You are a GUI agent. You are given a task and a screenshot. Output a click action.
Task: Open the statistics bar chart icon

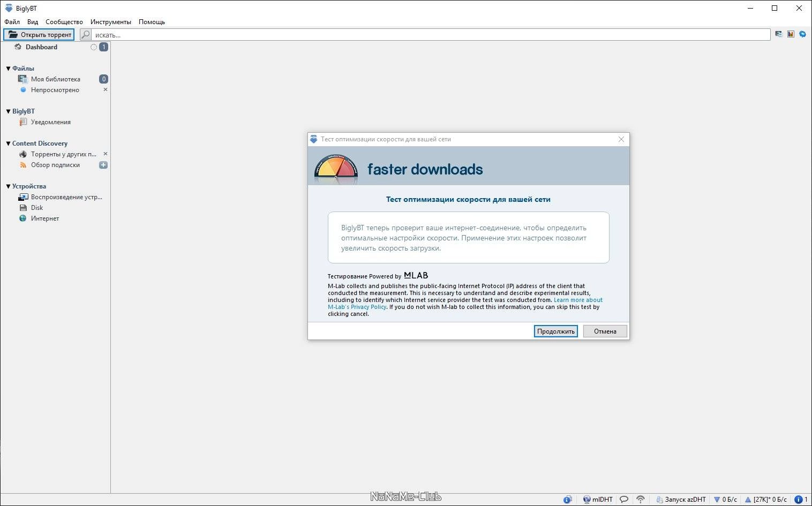pos(791,34)
